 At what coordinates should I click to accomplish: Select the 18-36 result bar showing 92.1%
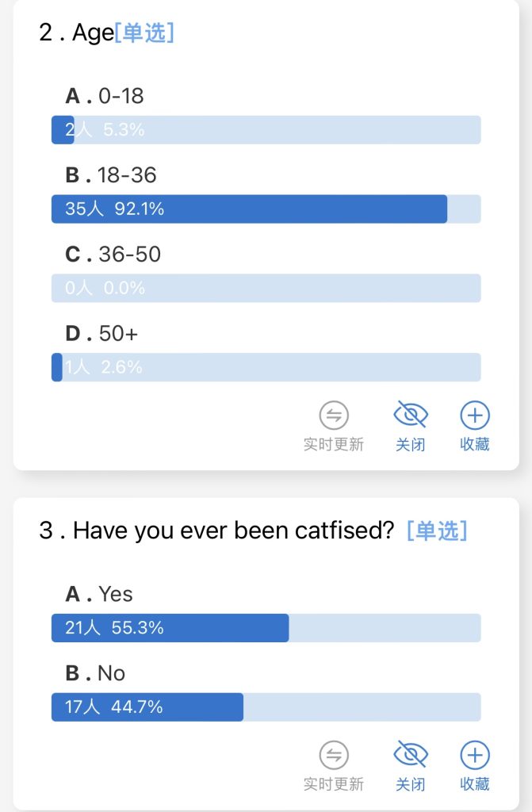[266, 209]
